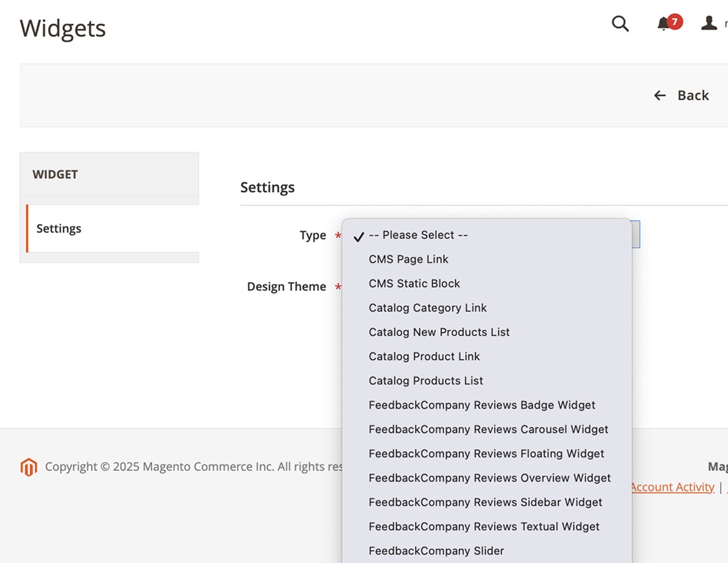Click the Magento logo in the footer
Viewport: 728px width, 563px height.
coord(29,467)
